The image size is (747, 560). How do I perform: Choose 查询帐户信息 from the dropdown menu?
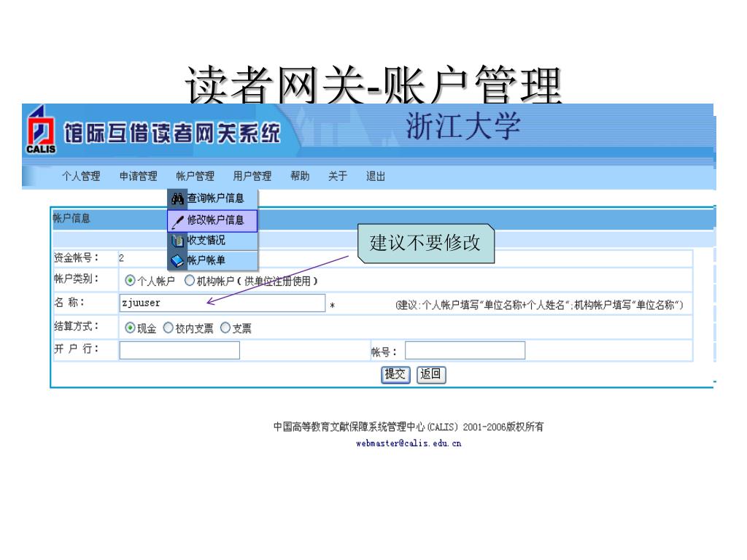coord(213,198)
